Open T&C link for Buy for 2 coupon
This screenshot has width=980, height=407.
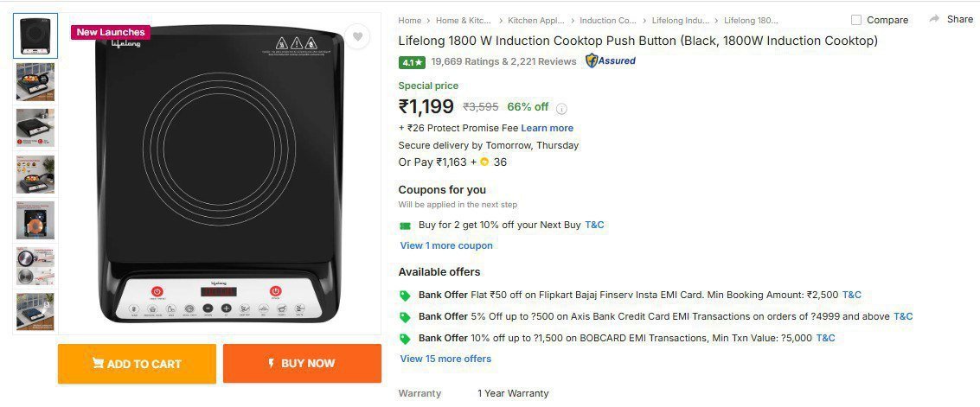[594, 225]
